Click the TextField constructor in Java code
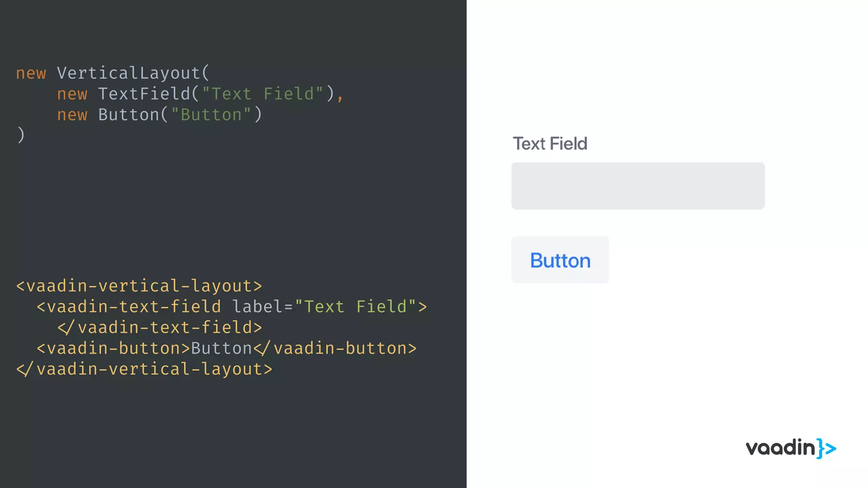This screenshot has height=488, width=868. coord(144,94)
